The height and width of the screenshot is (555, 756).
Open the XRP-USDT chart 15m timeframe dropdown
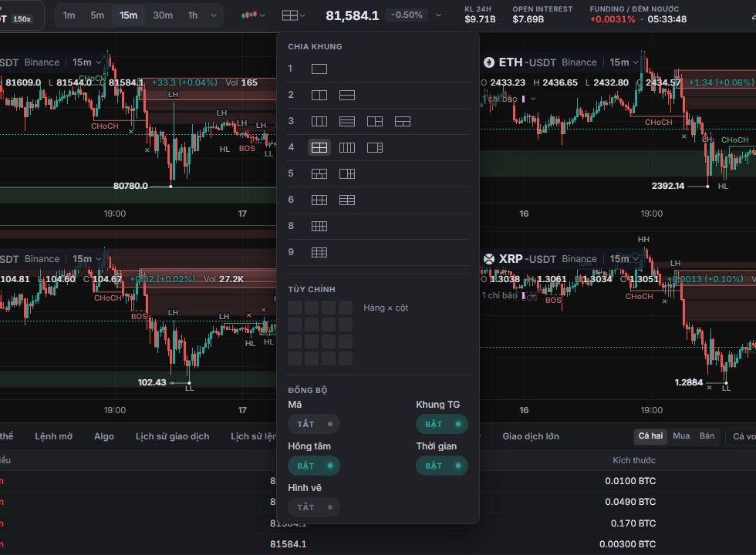pyautogui.click(x=624, y=259)
